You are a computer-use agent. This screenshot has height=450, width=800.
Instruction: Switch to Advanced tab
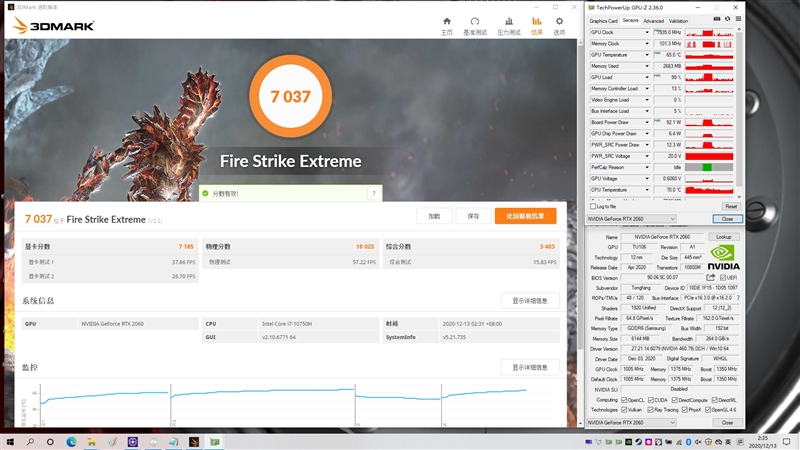pos(654,21)
